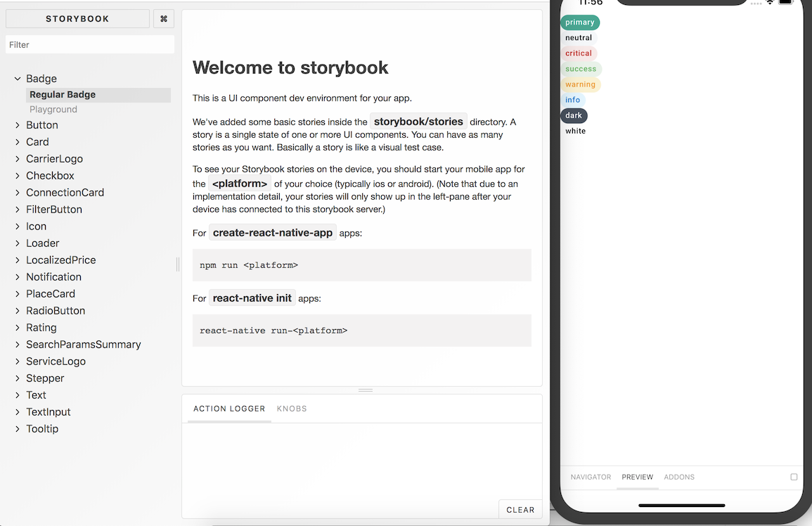Clear the action logger with Clear button
This screenshot has width=812, height=526.
520,509
